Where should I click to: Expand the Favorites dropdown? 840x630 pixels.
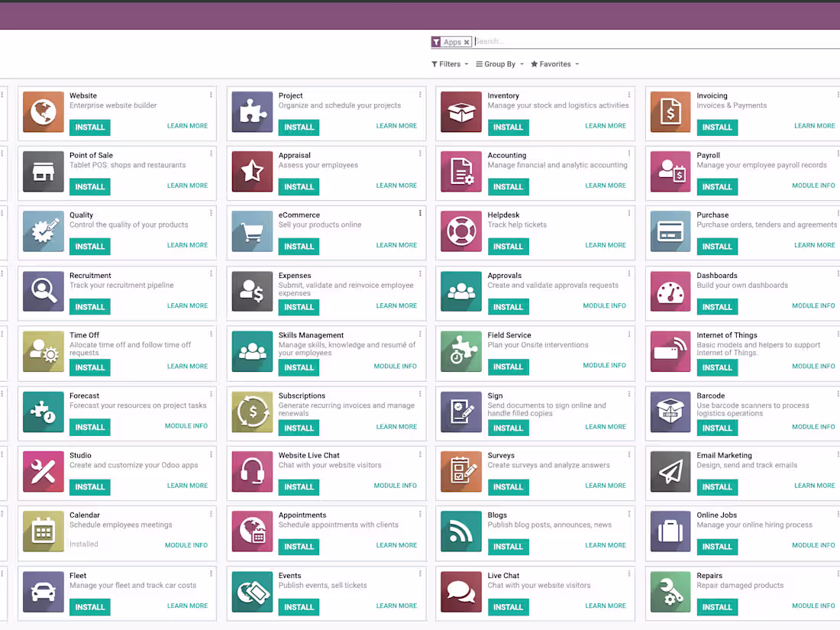pyautogui.click(x=554, y=64)
